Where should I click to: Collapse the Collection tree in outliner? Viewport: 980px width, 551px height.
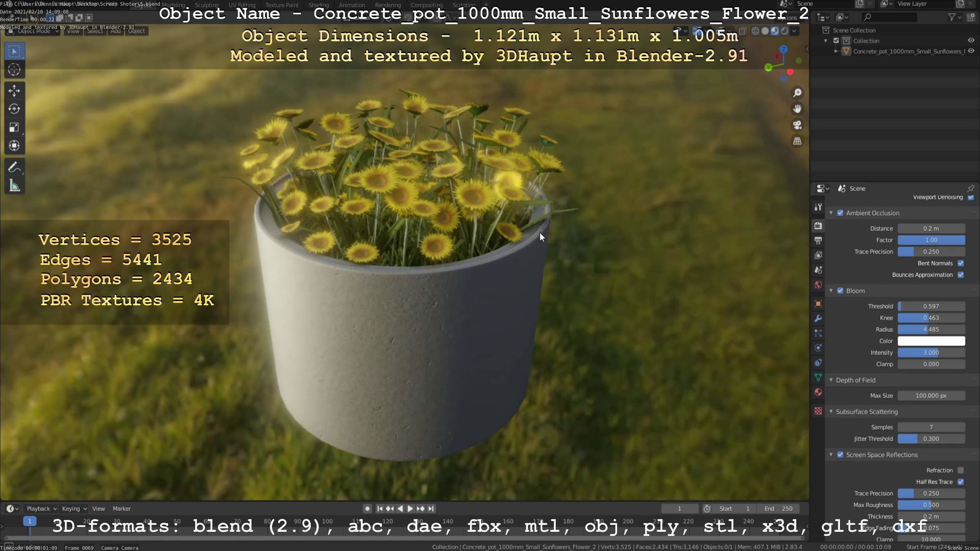point(826,40)
